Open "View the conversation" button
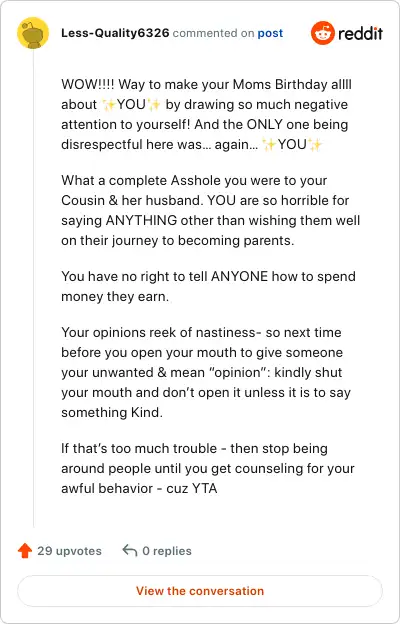The width and height of the screenshot is (400, 624). tap(200, 591)
